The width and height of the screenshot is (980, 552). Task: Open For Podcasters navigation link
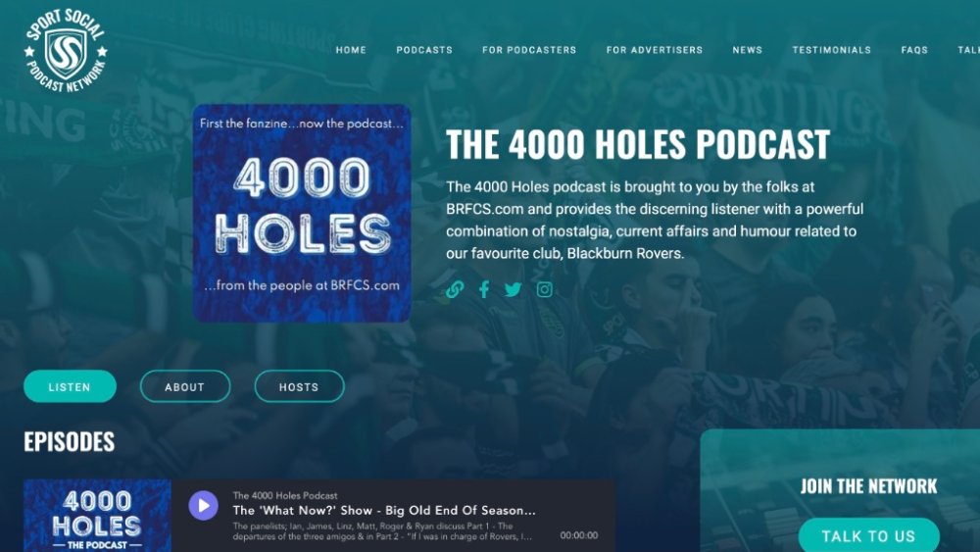pos(529,50)
